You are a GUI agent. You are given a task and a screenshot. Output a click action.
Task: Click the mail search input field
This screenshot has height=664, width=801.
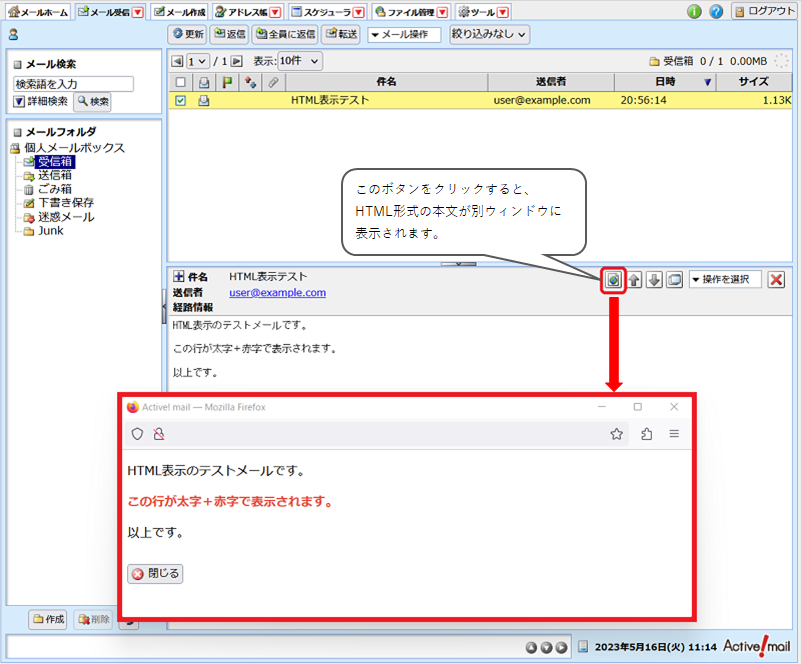point(73,84)
